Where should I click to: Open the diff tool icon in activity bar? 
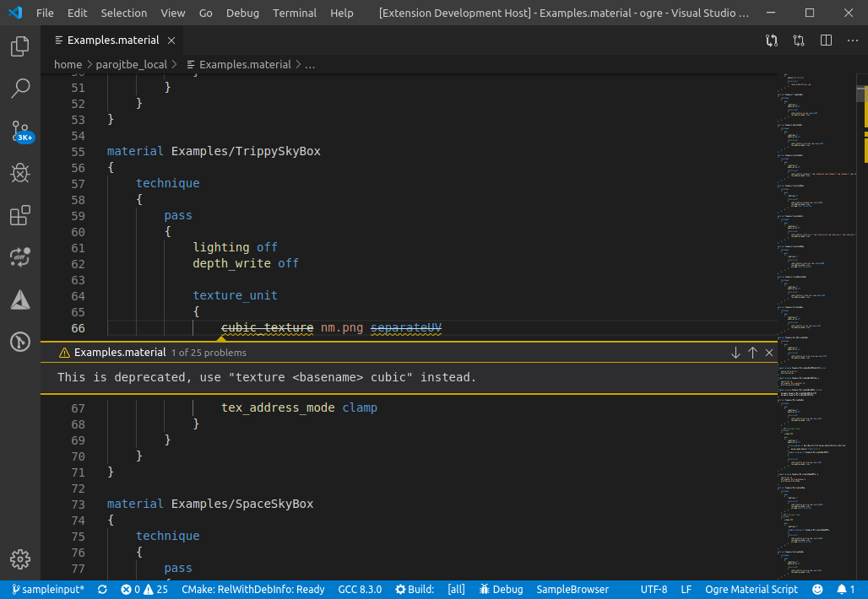(20, 257)
